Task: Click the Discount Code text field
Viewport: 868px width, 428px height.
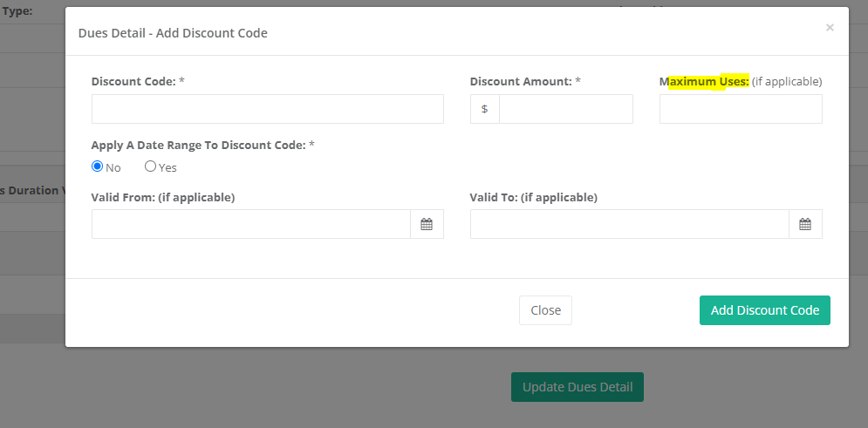Action: 267,109
